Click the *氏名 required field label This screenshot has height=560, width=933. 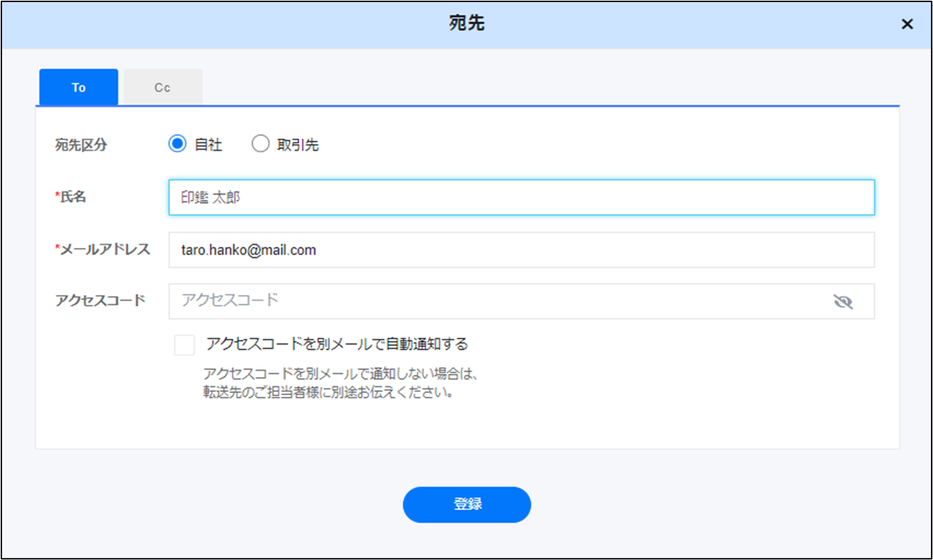coord(70,198)
